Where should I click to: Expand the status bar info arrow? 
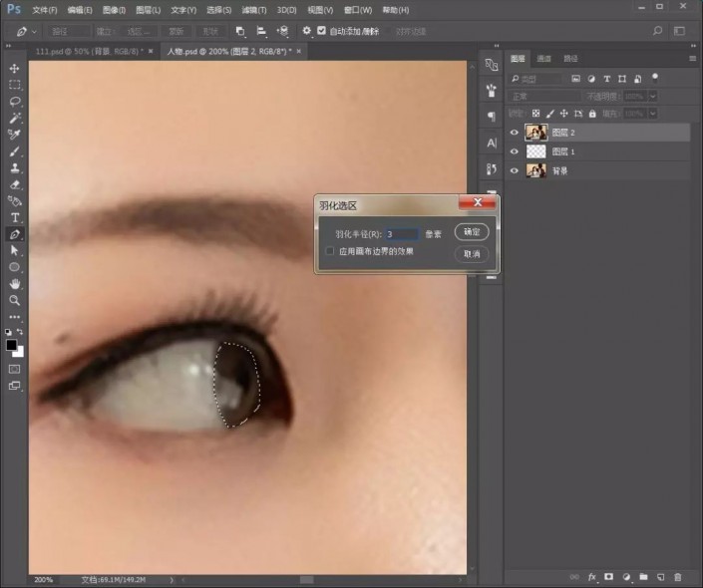point(172,580)
